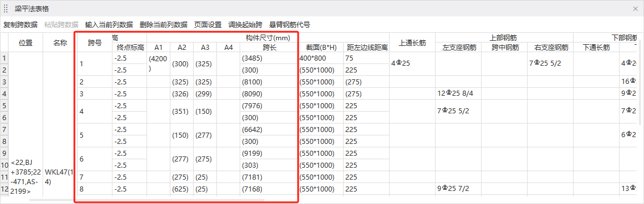Select span number 8 in 跨号 column
Screen dimensions: 644x204
click(95, 189)
